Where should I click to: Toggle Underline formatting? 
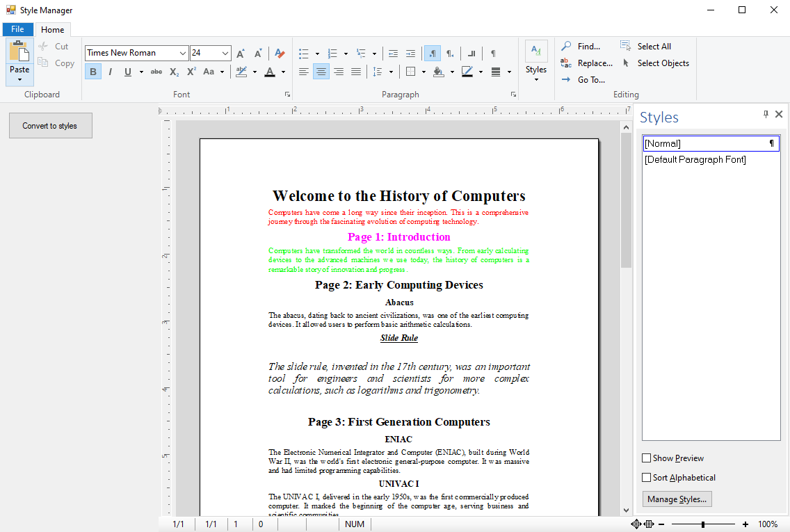(128, 72)
